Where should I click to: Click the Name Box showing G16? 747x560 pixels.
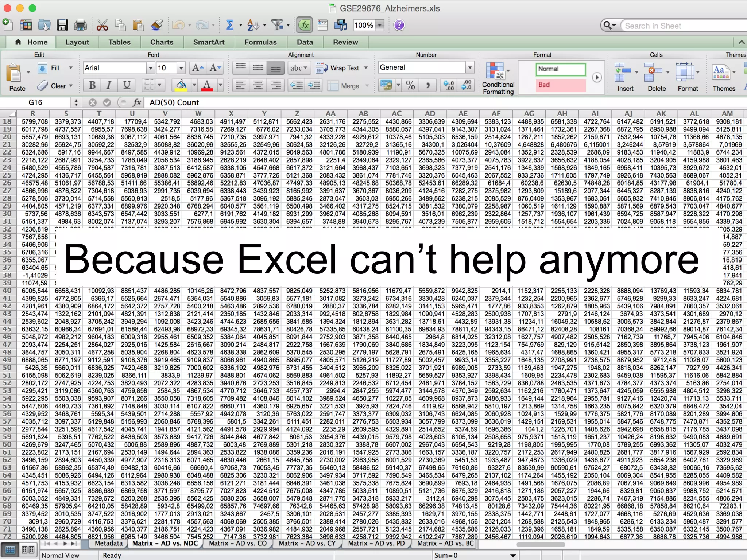(35, 102)
